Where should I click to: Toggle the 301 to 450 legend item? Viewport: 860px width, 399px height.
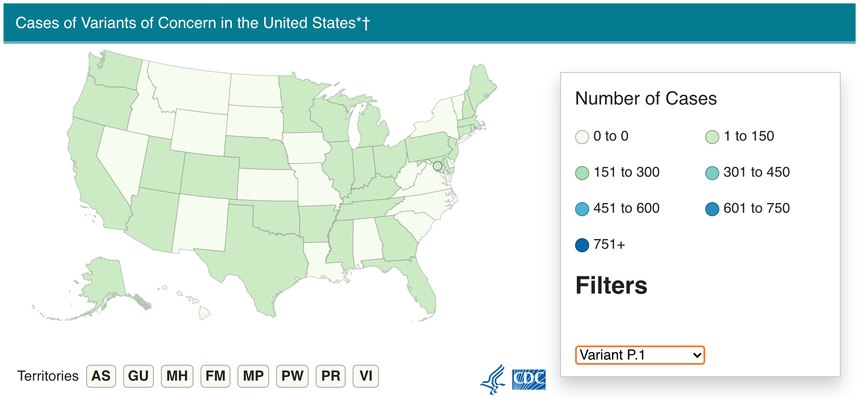coord(748,172)
